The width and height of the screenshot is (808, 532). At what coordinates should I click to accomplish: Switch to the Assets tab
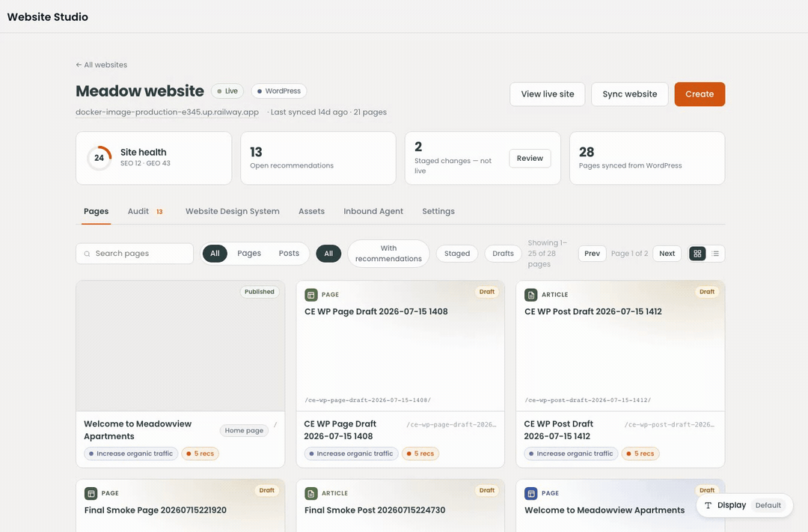311,211
